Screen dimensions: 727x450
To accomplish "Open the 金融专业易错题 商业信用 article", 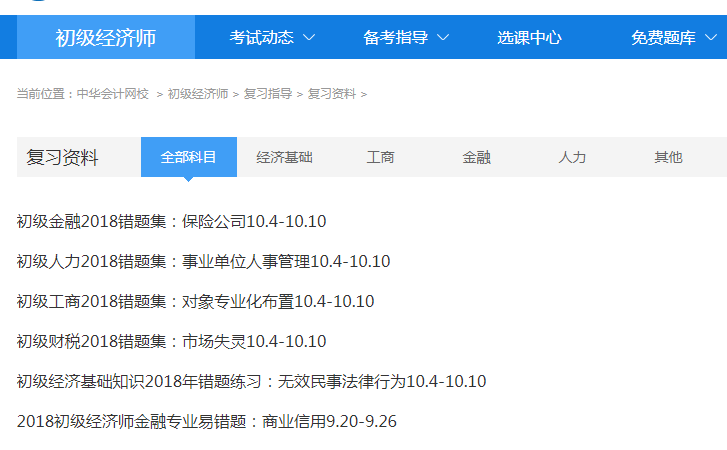I will (x=207, y=421).
